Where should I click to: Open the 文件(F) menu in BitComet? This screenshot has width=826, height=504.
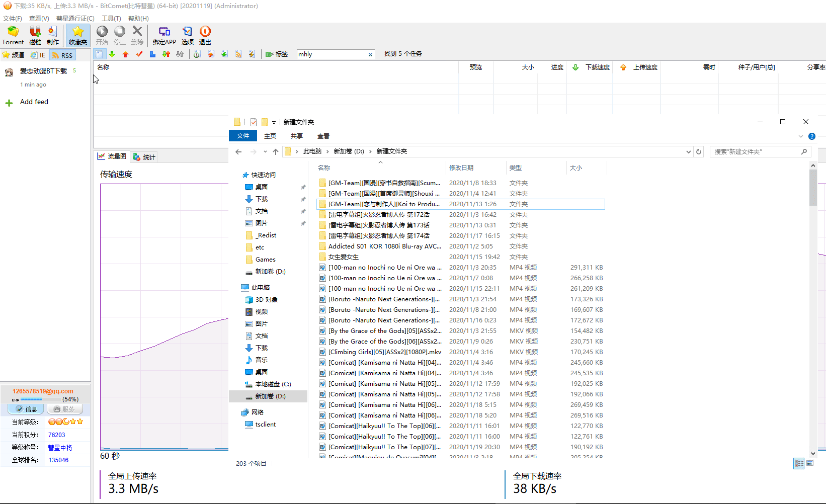point(13,18)
